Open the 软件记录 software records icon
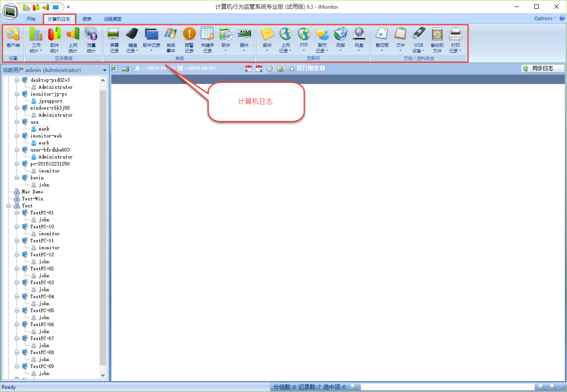 coord(152,40)
